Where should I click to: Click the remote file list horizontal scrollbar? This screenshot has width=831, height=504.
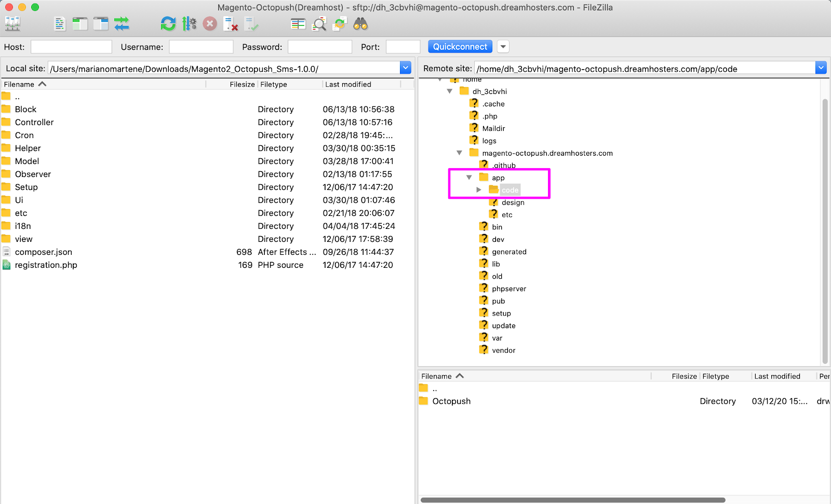(x=573, y=500)
